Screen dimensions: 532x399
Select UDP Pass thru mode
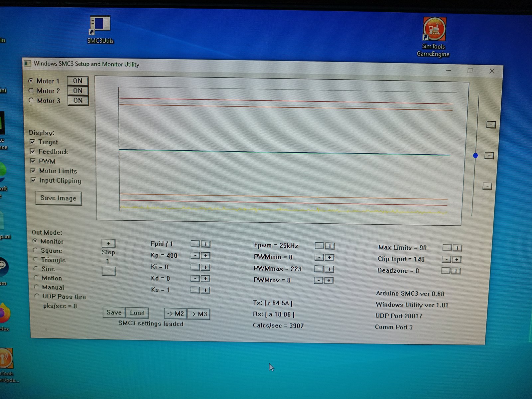click(x=37, y=296)
